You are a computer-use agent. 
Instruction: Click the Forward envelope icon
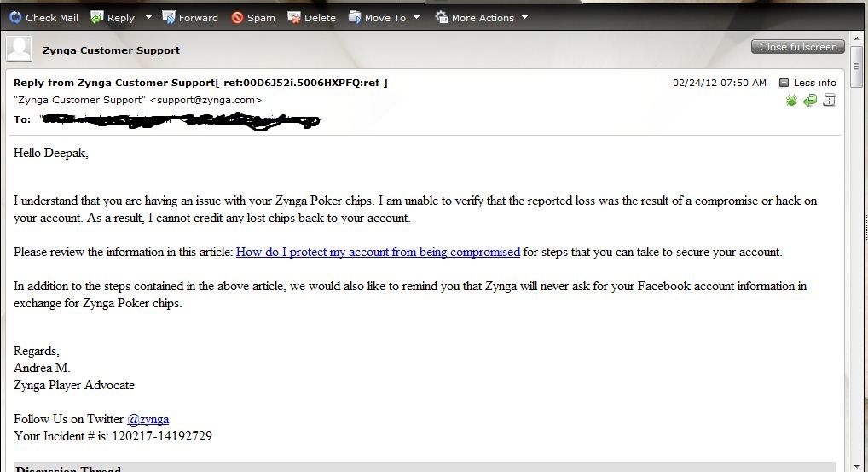click(x=168, y=18)
